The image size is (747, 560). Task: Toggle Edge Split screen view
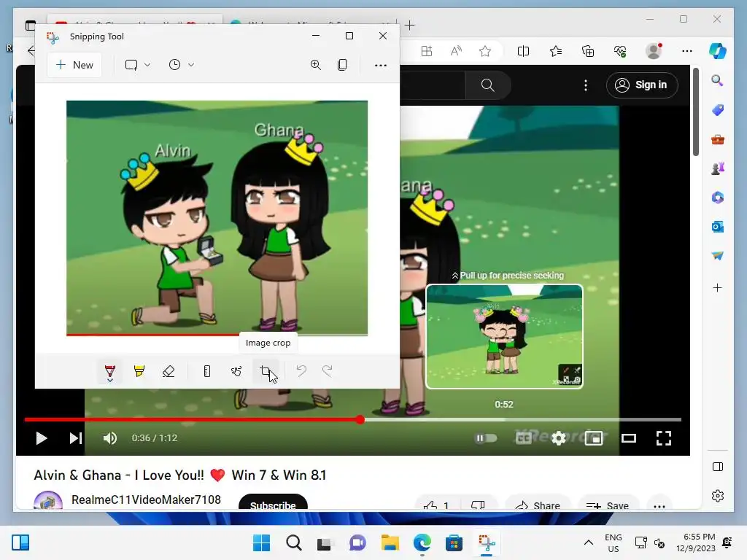[523, 51]
